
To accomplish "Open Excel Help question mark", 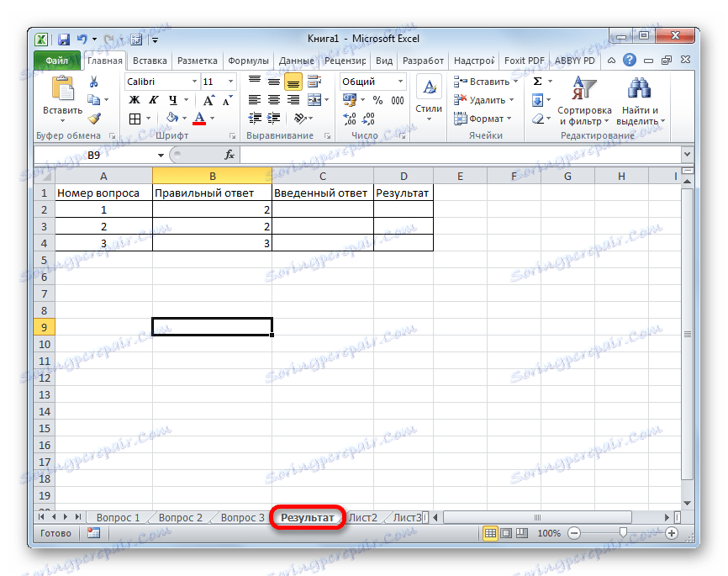I will 629,60.
